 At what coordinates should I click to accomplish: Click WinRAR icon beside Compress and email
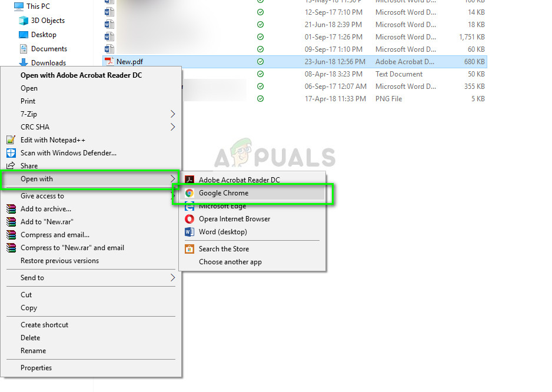11,235
